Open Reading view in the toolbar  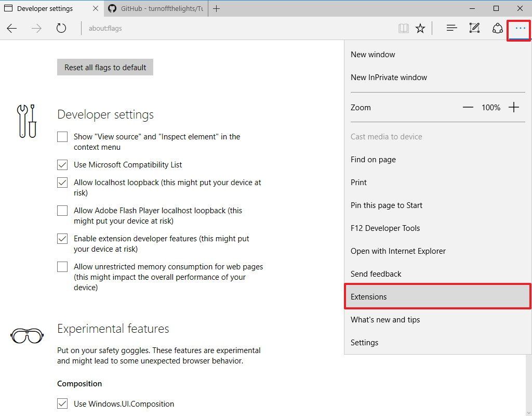[x=404, y=28]
